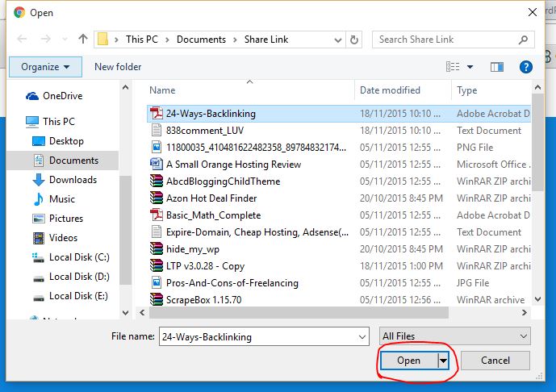Create a New folder

(x=118, y=67)
